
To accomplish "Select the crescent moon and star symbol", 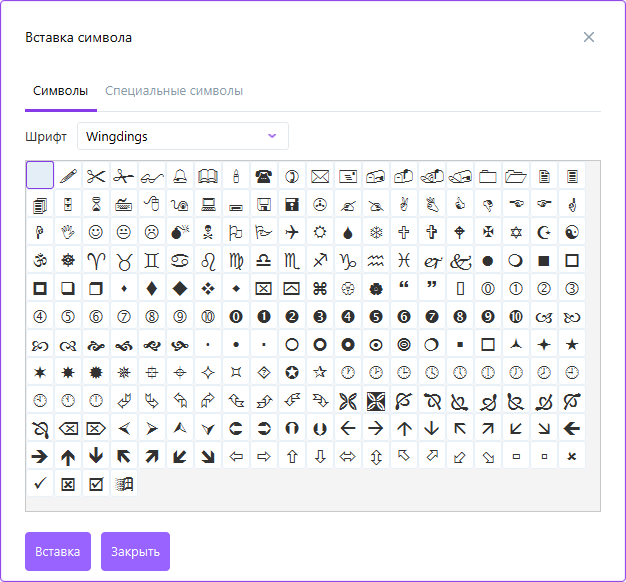I will (x=544, y=232).
